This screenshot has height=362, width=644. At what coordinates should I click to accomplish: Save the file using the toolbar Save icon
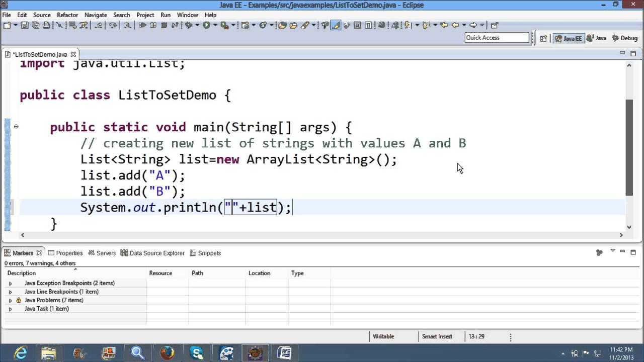tap(24, 25)
